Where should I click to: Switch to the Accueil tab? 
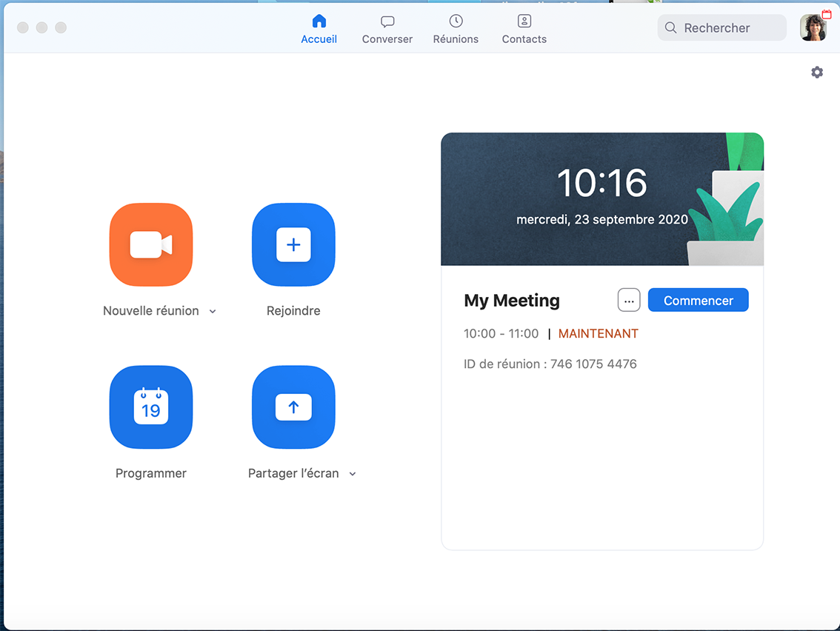tap(319, 30)
